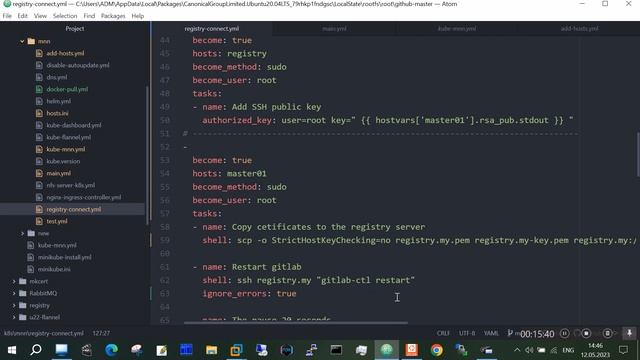Open disable-autoupdate.yml in the tree
This screenshot has height=360, width=640.
[78, 65]
